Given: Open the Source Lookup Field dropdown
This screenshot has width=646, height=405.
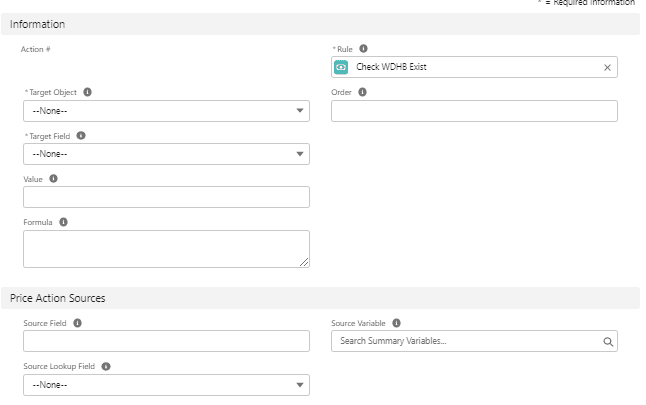Looking at the screenshot, I should coord(166,385).
